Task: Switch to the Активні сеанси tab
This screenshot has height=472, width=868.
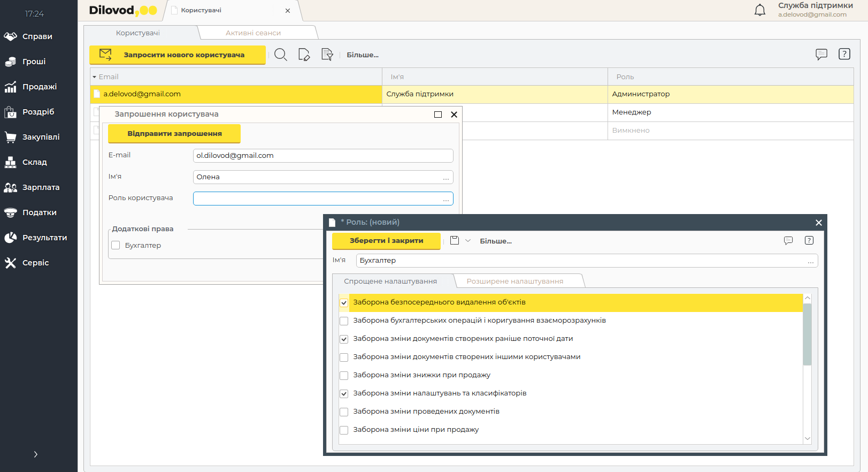Action: click(253, 33)
